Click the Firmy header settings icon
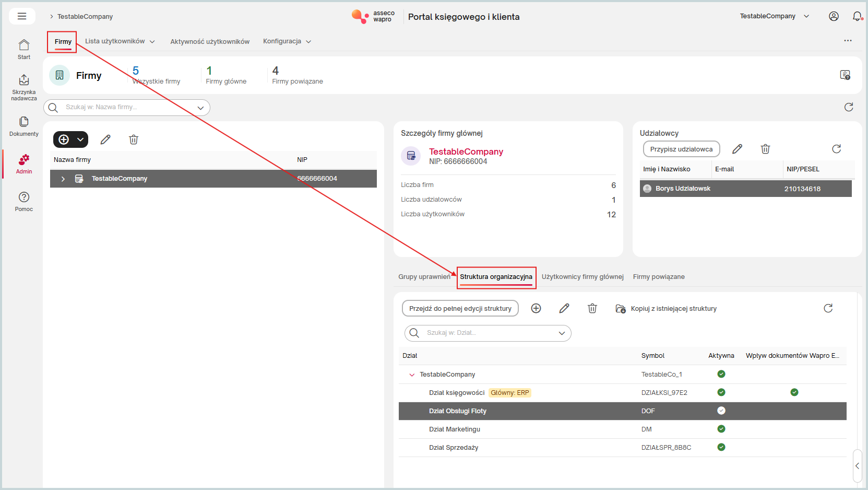Image resolution: width=868 pixels, height=490 pixels. tap(845, 75)
